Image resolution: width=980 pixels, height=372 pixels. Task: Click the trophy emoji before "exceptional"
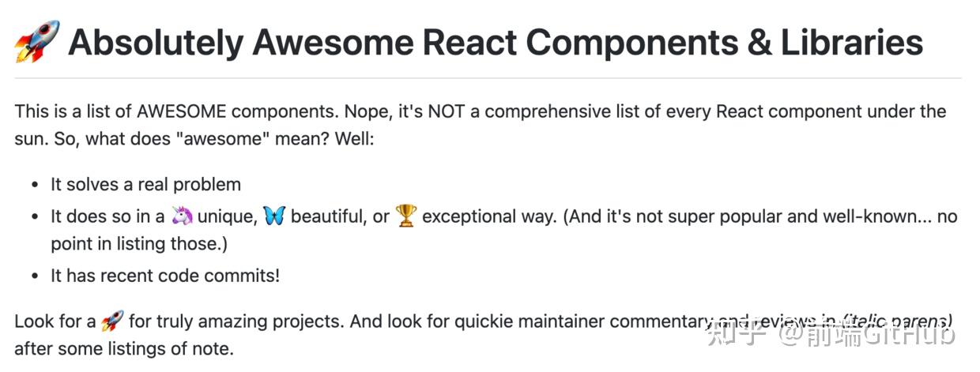pyautogui.click(x=406, y=216)
